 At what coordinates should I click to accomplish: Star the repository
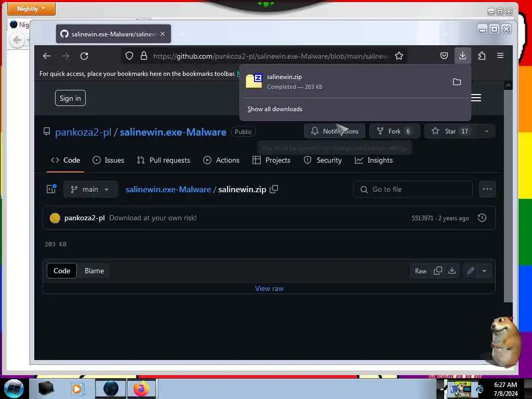coord(451,131)
